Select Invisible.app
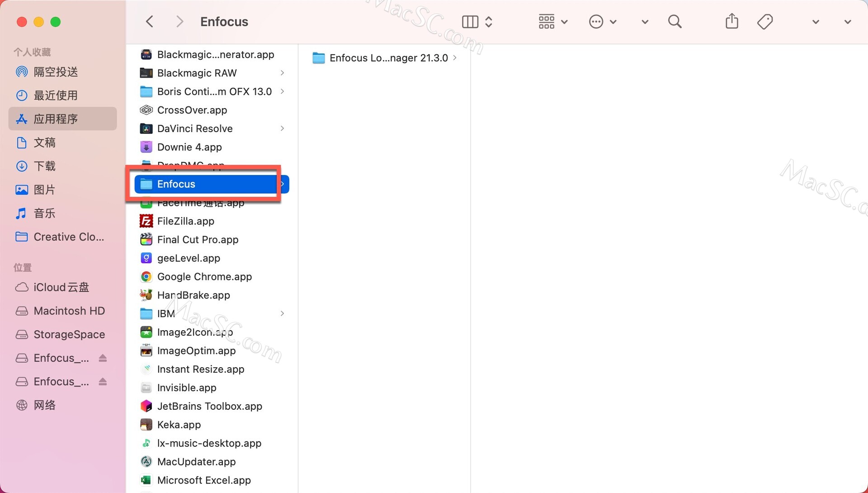The height and width of the screenshot is (493, 868). click(x=212, y=388)
